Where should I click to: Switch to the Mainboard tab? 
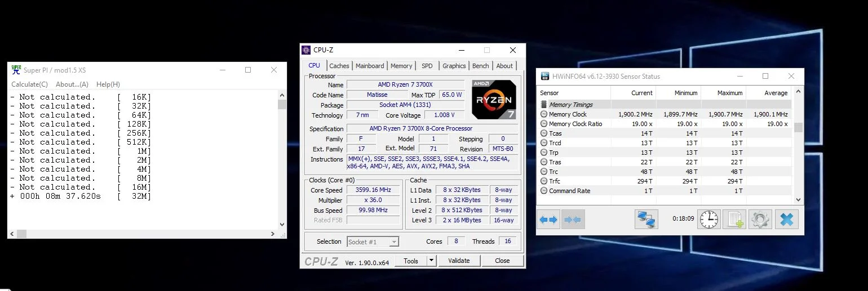[x=370, y=66]
